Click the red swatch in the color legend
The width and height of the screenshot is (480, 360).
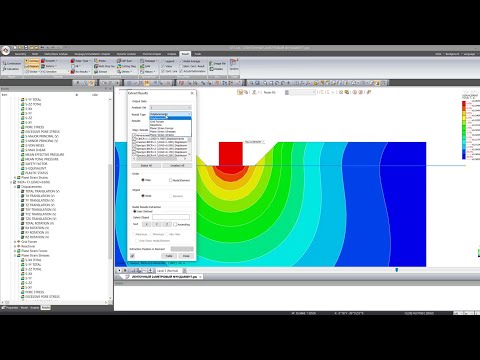pos(464,104)
